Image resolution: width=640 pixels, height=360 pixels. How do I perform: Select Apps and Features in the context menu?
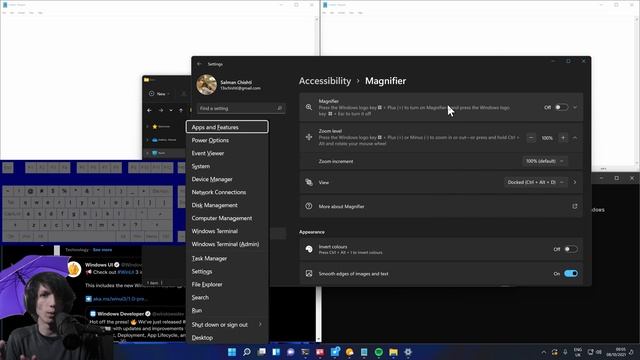click(227, 127)
